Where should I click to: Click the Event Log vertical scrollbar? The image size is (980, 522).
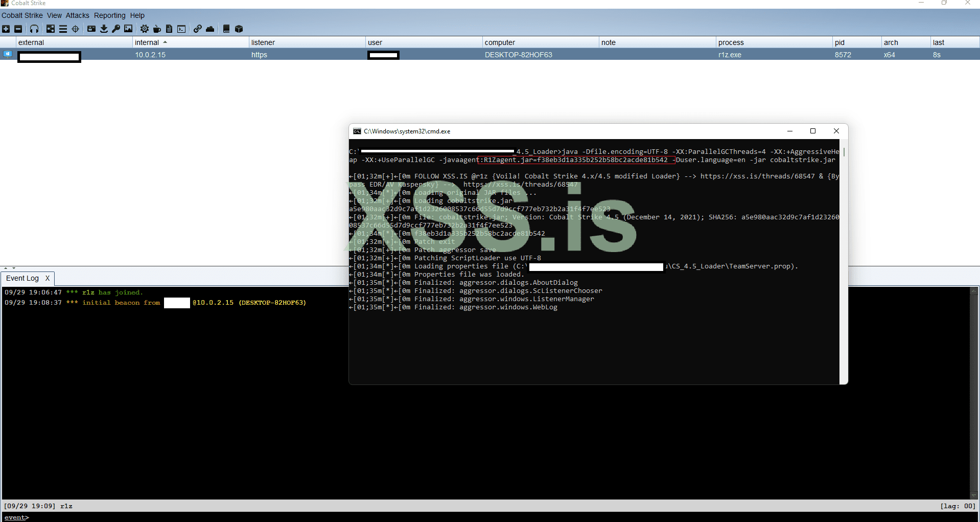click(974, 393)
